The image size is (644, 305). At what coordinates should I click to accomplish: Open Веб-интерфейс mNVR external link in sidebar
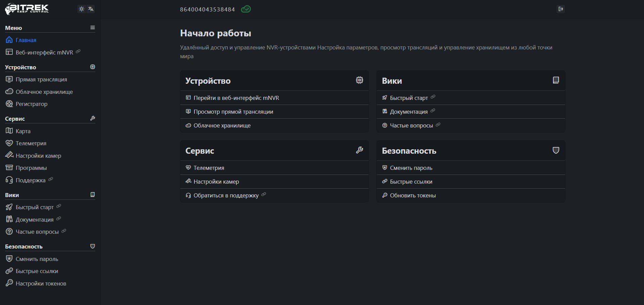tap(44, 52)
